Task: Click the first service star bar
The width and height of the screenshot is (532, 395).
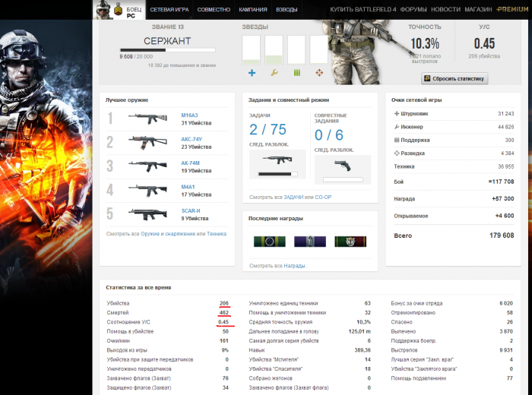Action: [251, 50]
